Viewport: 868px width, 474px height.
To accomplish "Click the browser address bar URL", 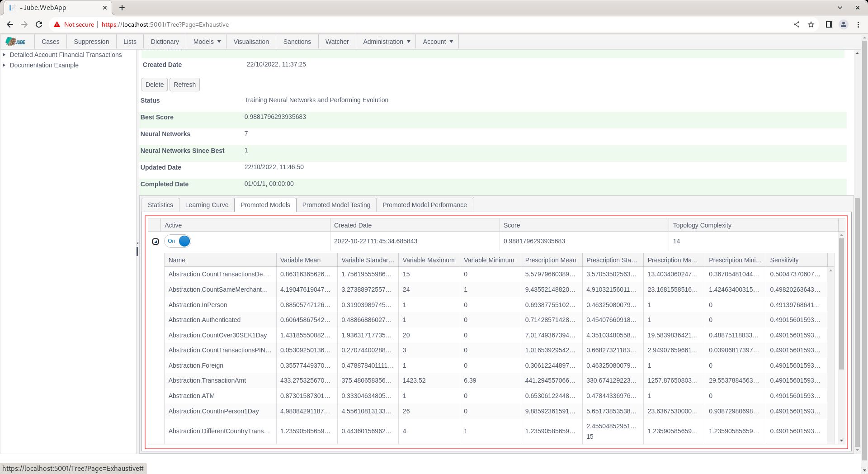I will pos(165,24).
